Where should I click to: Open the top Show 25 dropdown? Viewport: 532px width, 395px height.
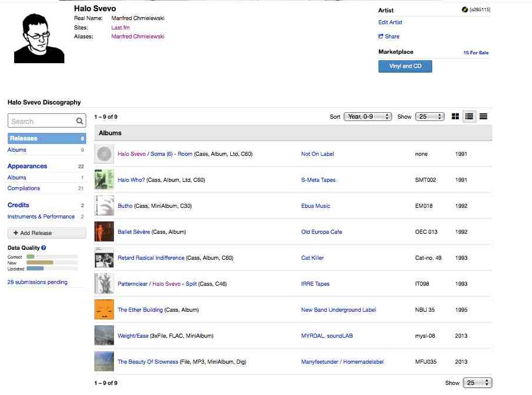click(429, 116)
